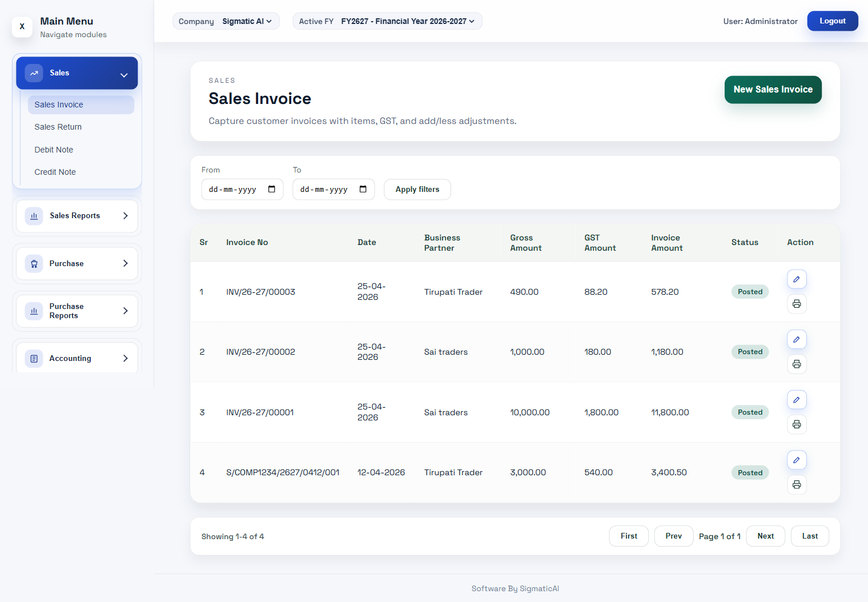Close the main menu with X button
Viewport: 868px width, 602px height.
pyautogui.click(x=22, y=26)
